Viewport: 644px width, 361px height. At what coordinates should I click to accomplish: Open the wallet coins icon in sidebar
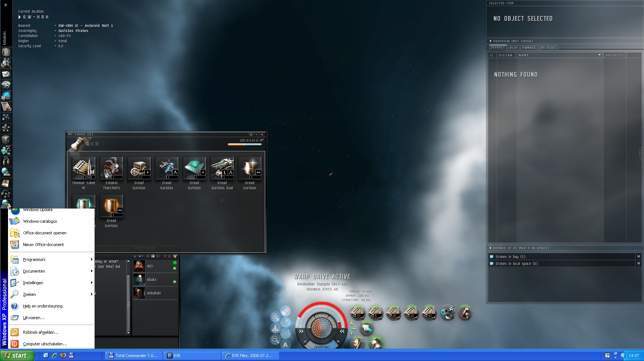(x=6, y=150)
